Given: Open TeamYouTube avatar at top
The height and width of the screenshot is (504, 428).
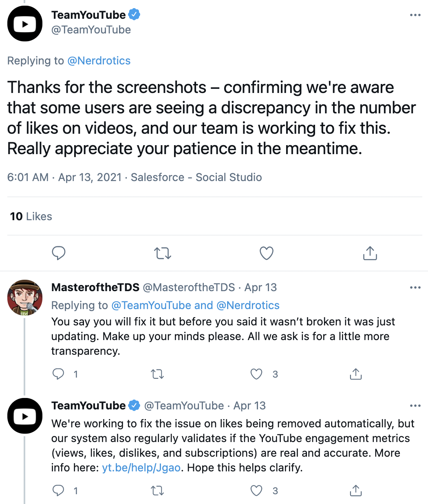Looking at the screenshot, I should click(x=25, y=24).
